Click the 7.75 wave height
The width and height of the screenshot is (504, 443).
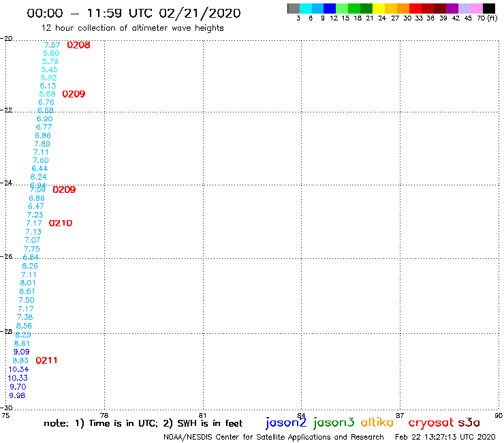tap(32, 249)
